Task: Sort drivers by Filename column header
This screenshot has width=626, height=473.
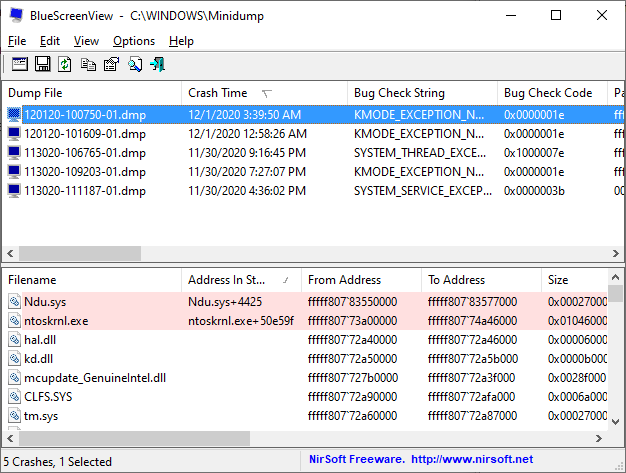Action: (92, 280)
